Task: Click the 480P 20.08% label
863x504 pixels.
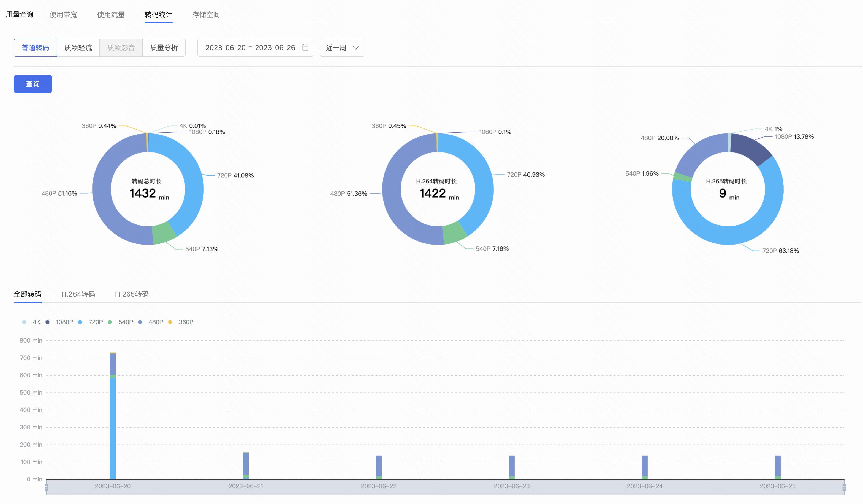Action: click(660, 138)
